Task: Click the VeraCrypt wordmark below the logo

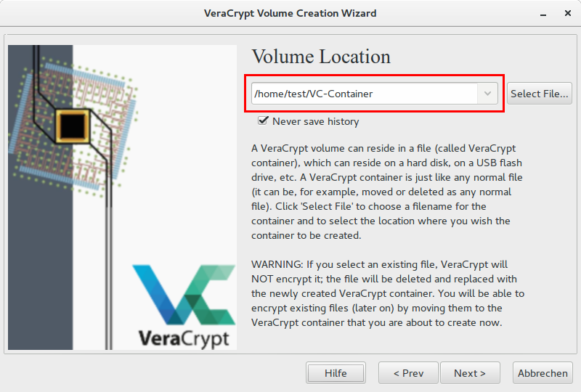Action: [183, 338]
